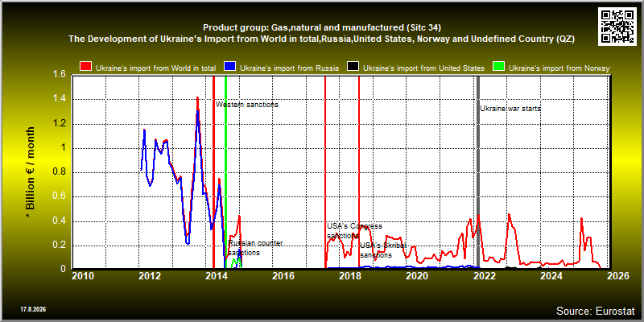The width and height of the screenshot is (644, 322).
Task: Click the y-axis value 1.4
Action: click(x=60, y=99)
